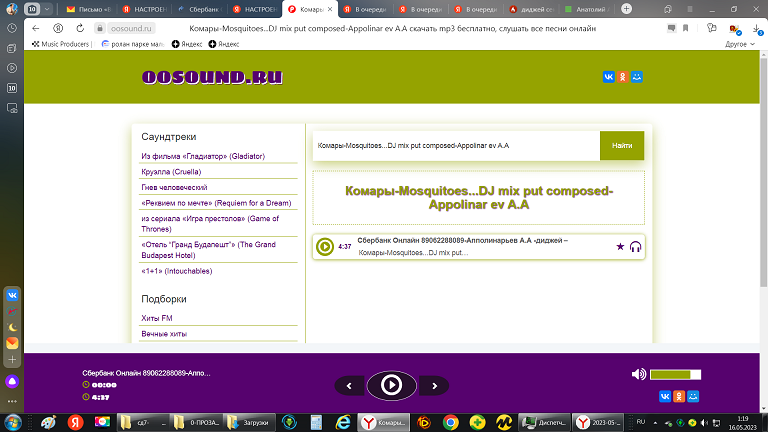This screenshot has height=432, width=768.
Task: Open the Круэлла (Cruella) soundtrack link
Action: click(171, 172)
